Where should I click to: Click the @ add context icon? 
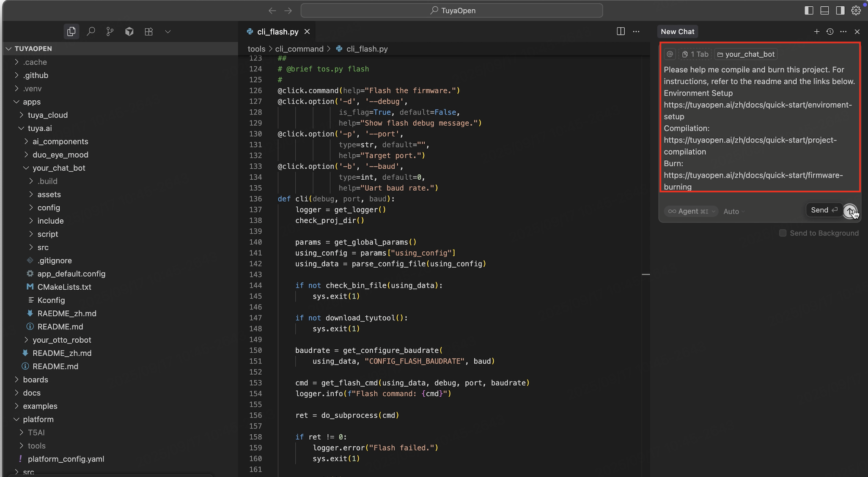point(670,54)
